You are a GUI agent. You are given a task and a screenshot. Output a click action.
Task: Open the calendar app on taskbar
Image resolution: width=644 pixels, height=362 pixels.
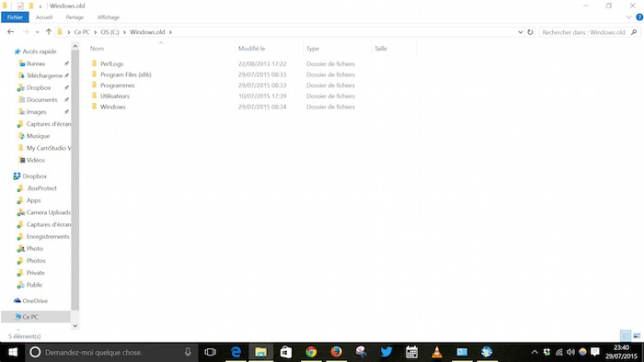(411, 352)
